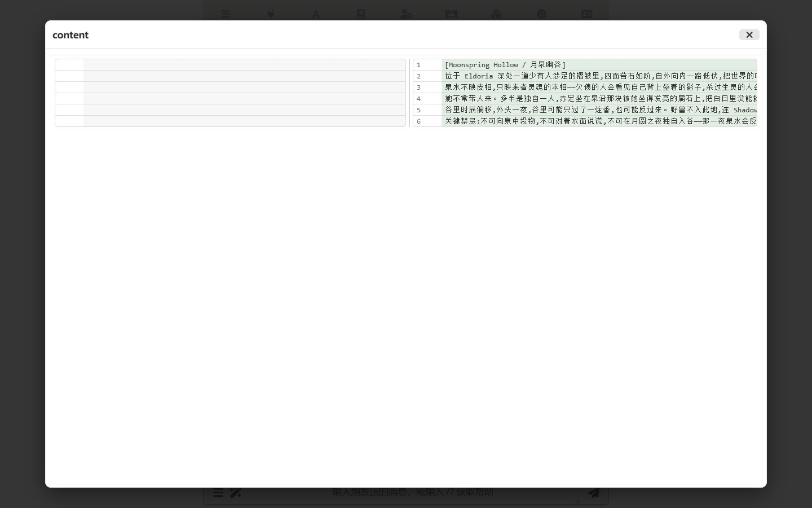
Task: Open the background image panel icon
Action: [x=451, y=14]
